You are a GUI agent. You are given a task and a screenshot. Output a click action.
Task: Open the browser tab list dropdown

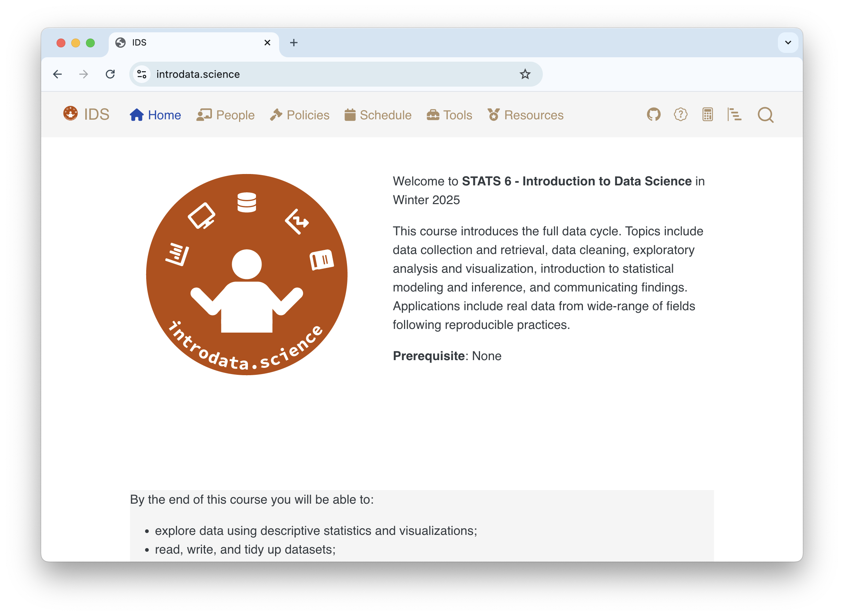(787, 42)
